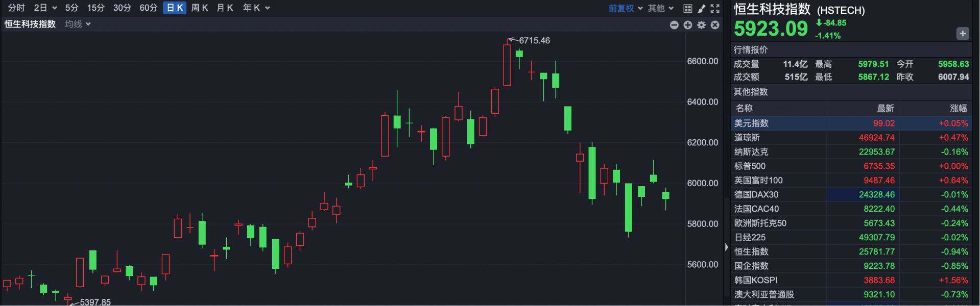Open the 前复权 adjustment dropdown
The width and height of the screenshot is (980, 306).
[625, 8]
